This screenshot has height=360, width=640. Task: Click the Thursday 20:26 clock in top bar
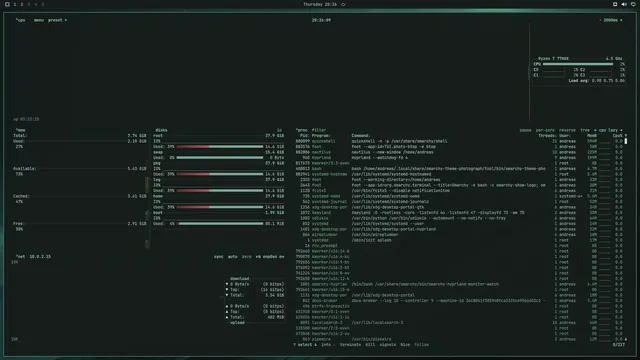click(320, 4)
